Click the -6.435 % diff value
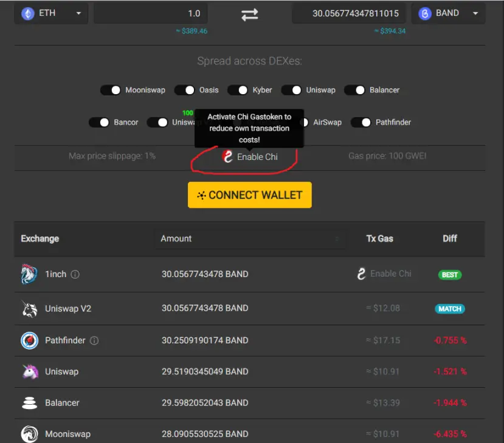The width and height of the screenshot is (504, 443). tap(450, 434)
